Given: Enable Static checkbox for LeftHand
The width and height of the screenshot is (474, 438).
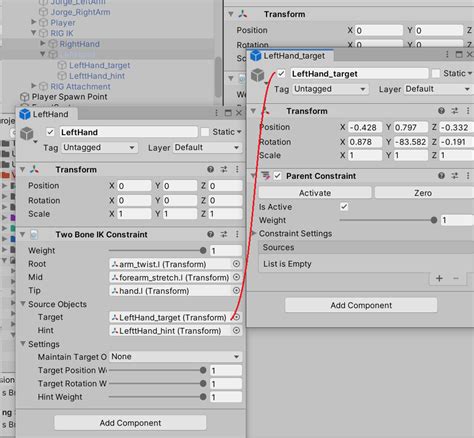Looking at the screenshot, I should [205, 132].
